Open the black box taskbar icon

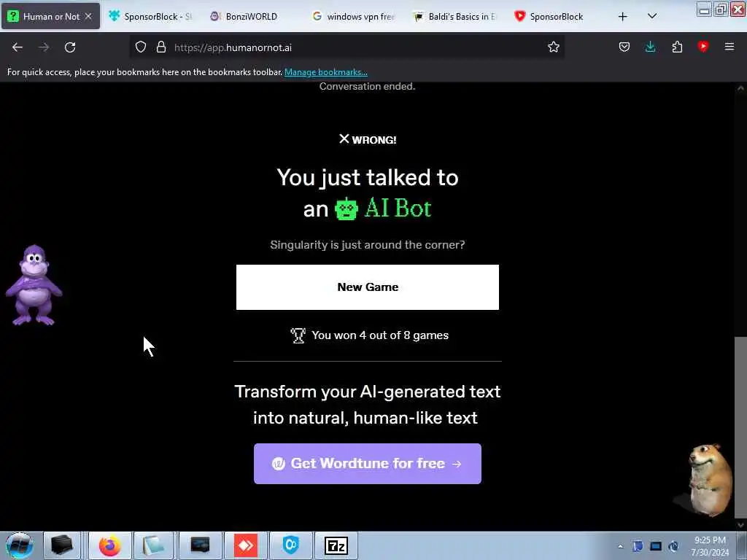[62, 545]
